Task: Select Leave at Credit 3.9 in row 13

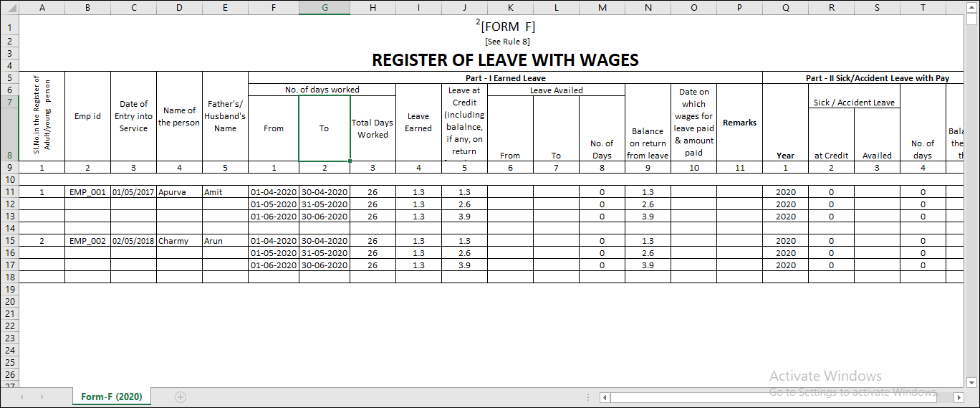Action: tap(464, 217)
